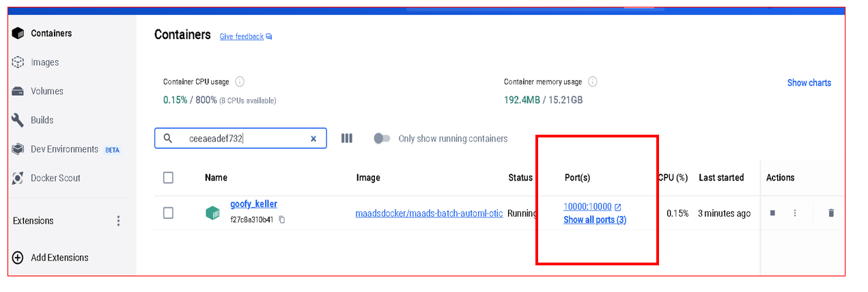The height and width of the screenshot is (292, 868).
Task: Select the Builds wrench icon
Action: click(18, 120)
